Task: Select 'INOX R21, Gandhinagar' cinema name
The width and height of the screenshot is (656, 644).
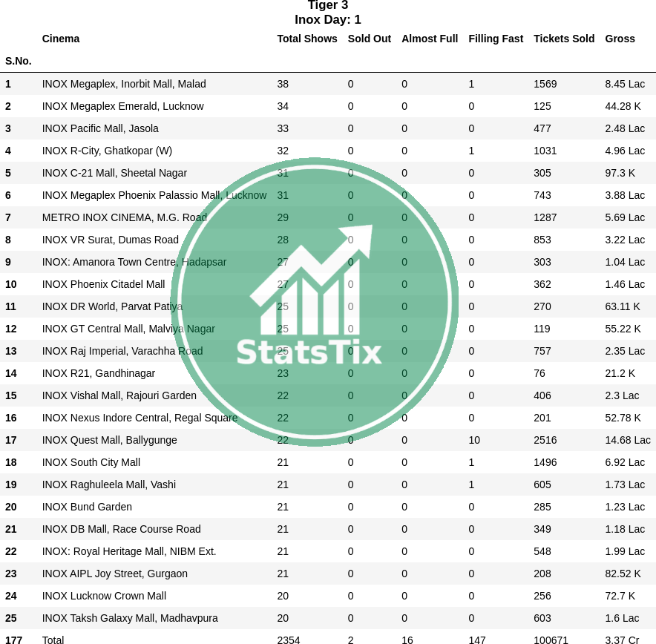Action: click(x=98, y=373)
